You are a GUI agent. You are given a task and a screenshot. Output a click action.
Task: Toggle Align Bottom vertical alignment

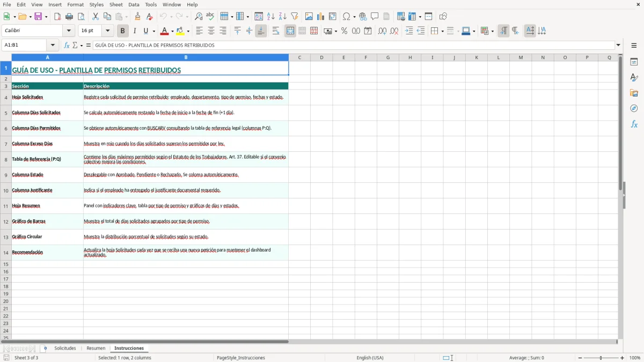pyautogui.click(x=261, y=31)
